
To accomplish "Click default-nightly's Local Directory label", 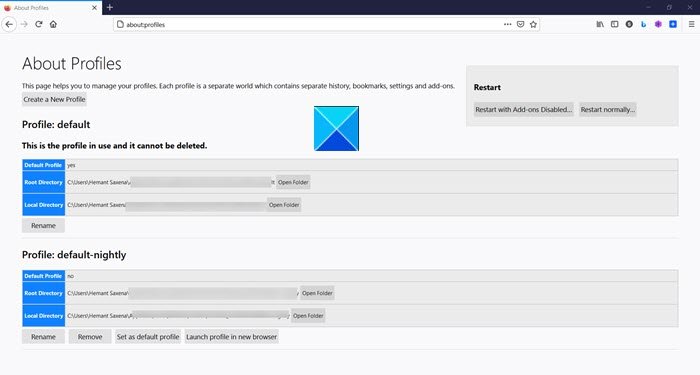I will click(x=43, y=316).
